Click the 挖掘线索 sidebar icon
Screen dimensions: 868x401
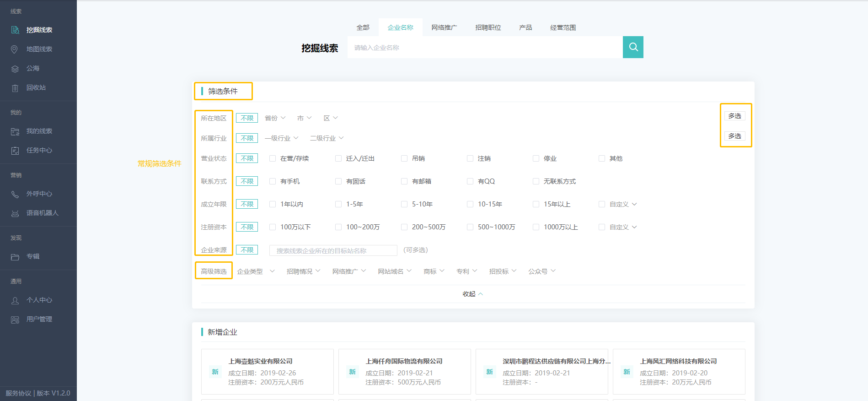15,30
